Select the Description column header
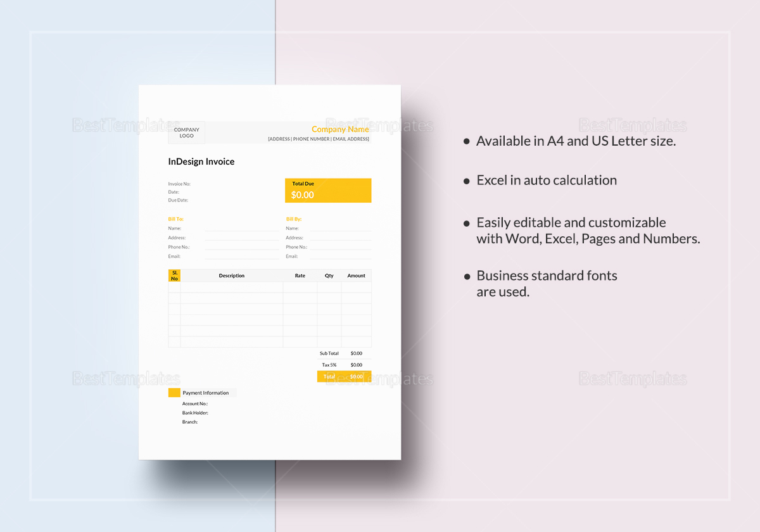Screen dimensions: 760x532 click(x=232, y=275)
